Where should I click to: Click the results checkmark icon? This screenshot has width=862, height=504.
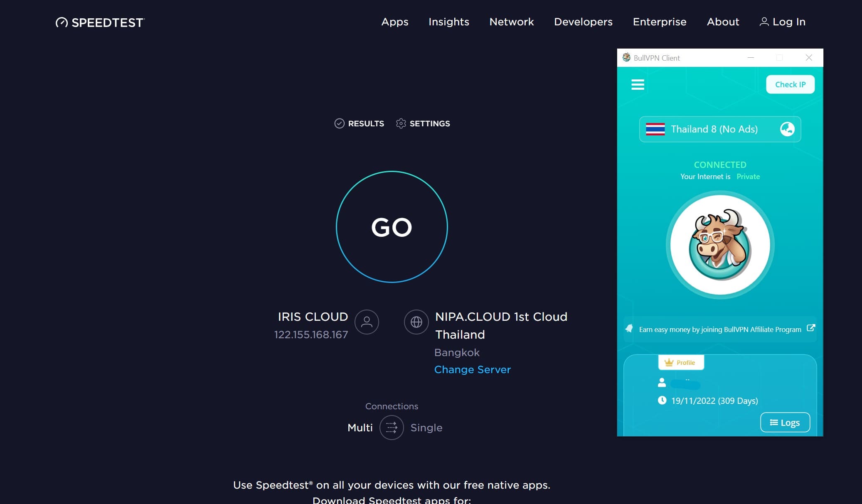tap(340, 123)
